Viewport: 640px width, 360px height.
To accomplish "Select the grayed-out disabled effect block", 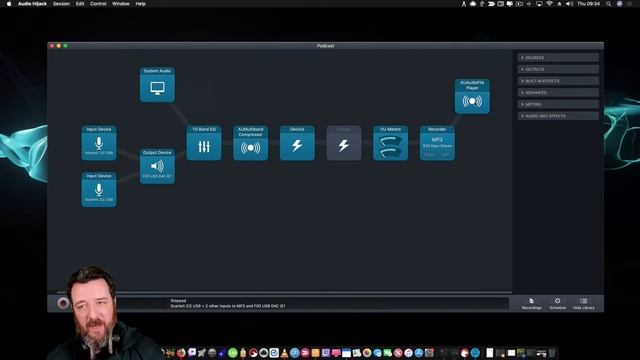I will (344, 143).
